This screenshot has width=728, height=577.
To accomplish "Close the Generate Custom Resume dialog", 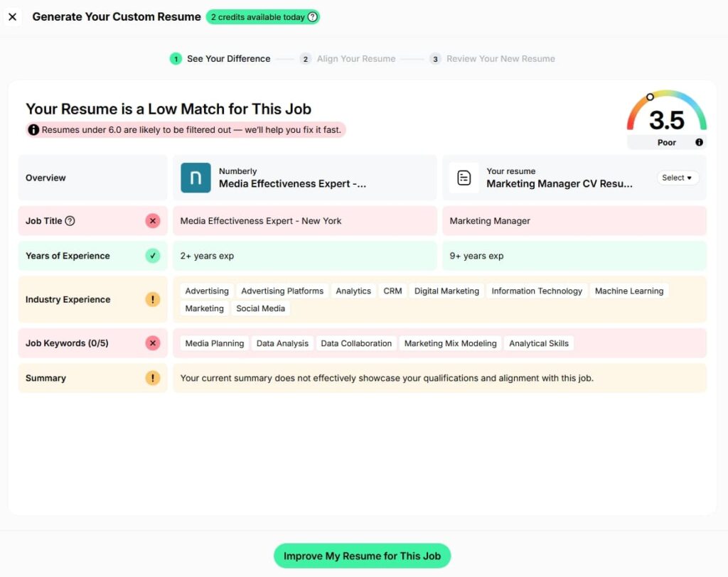I will coord(13,17).
